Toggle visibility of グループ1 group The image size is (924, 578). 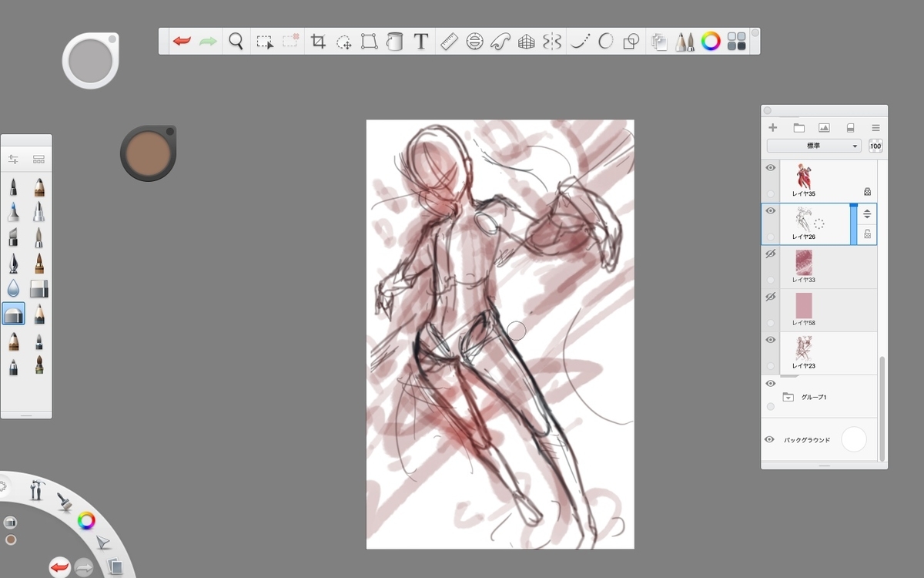click(x=770, y=383)
